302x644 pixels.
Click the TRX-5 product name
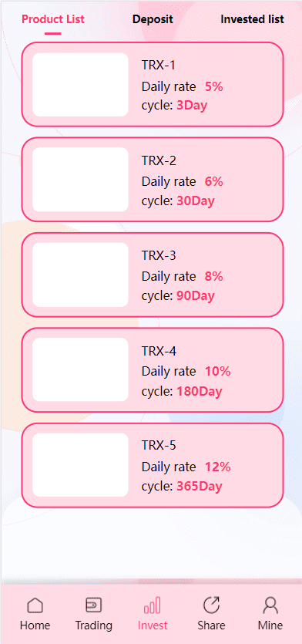pos(159,445)
